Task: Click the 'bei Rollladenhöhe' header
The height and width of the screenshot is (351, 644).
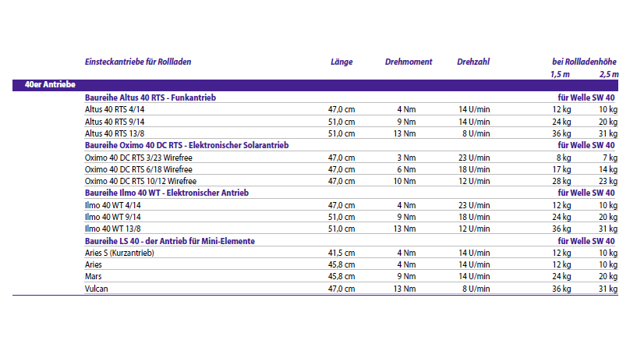Action: coord(585,62)
